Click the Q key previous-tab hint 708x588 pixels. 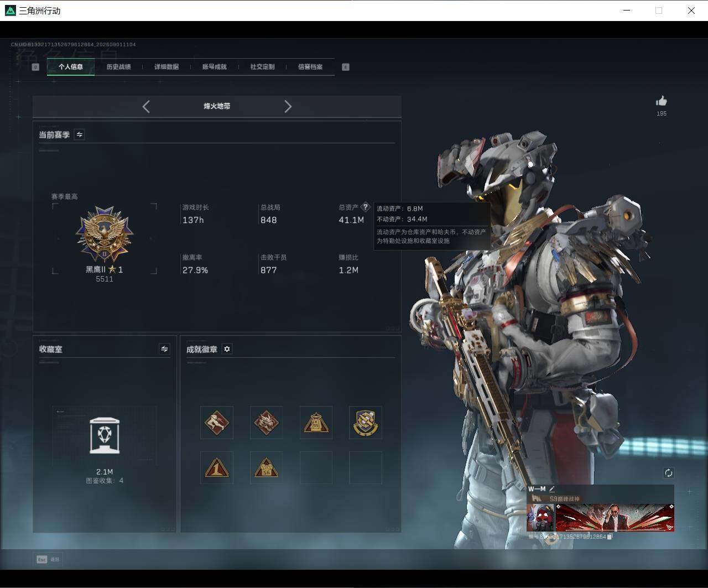tap(35, 67)
